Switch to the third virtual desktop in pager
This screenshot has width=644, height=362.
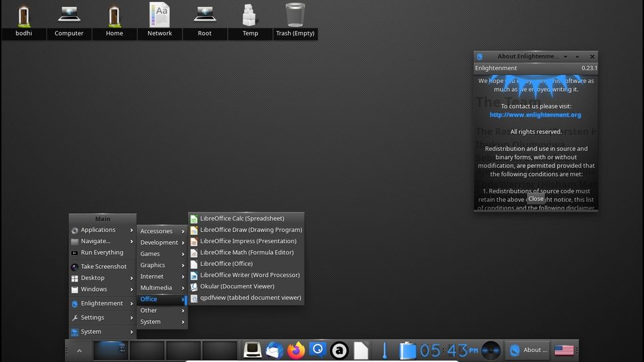point(183,351)
